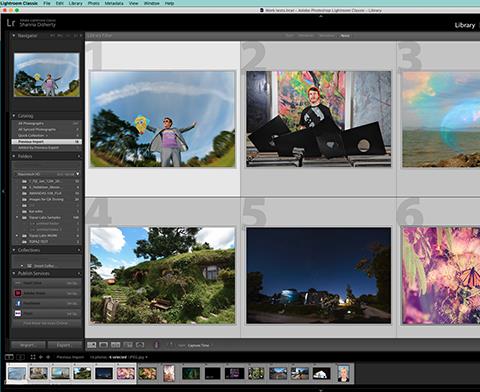
Task: Go forward using the right arrow above filmstrip
Action: [x=48, y=357]
